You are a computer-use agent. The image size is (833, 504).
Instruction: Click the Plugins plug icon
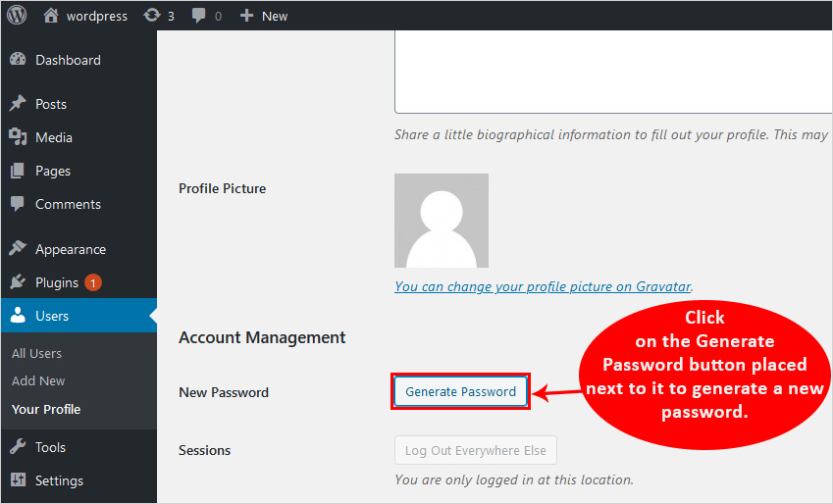(x=18, y=282)
